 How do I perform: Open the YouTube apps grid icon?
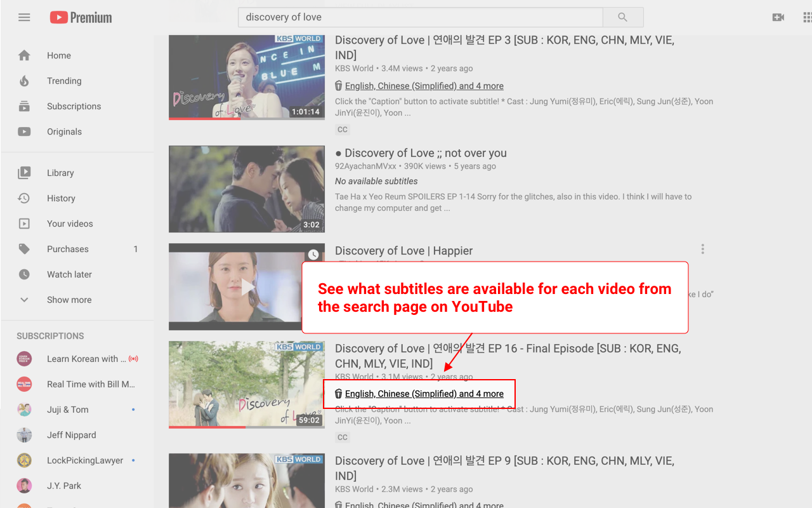(x=808, y=17)
